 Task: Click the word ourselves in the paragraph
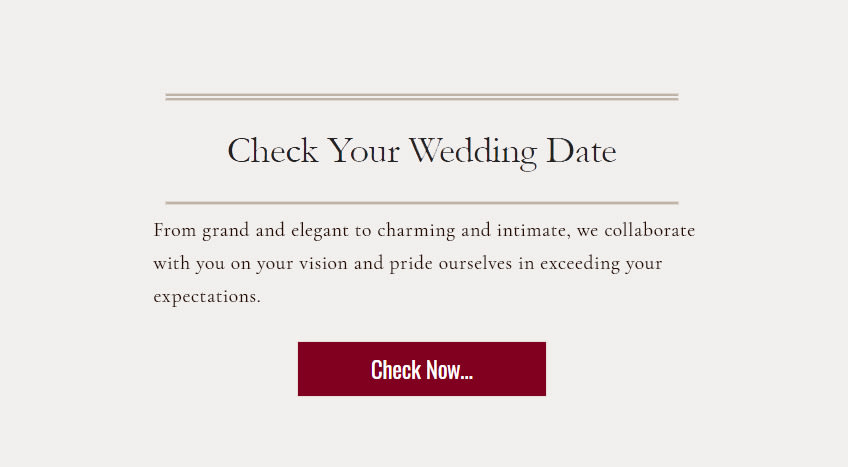(475, 264)
